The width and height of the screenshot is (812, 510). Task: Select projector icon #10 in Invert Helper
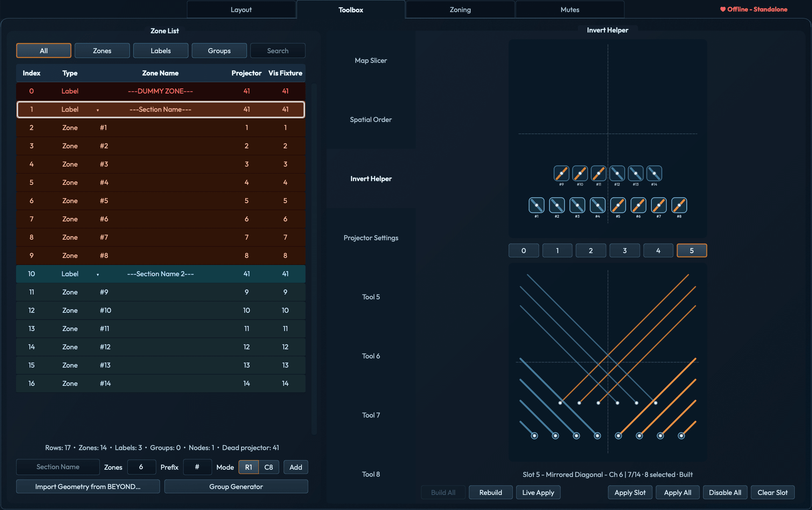(x=580, y=174)
